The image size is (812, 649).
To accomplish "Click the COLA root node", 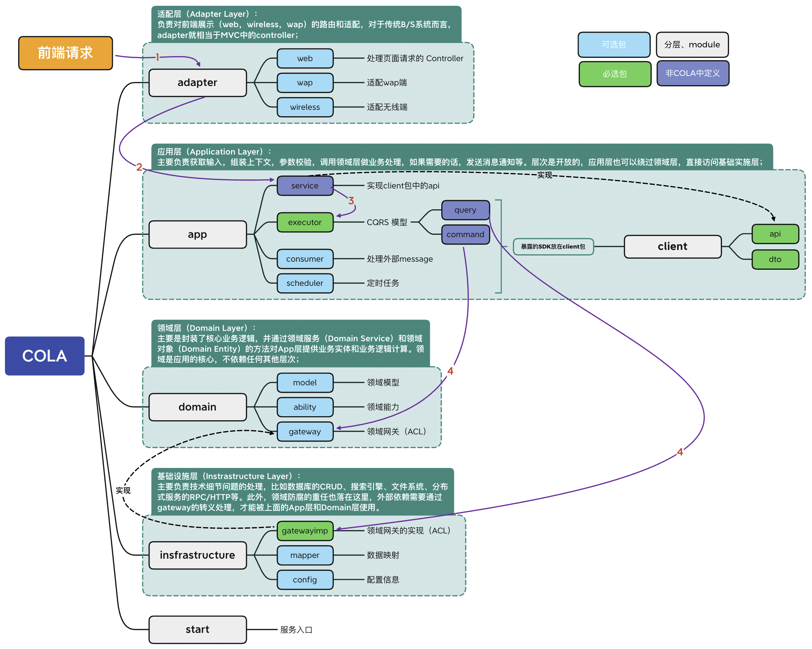I will click(x=44, y=356).
